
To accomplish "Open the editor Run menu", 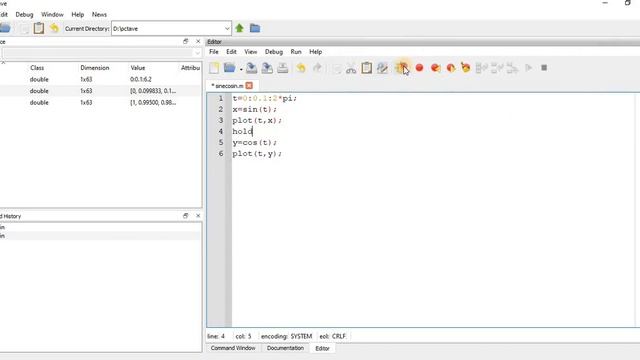I will coord(296,52).
